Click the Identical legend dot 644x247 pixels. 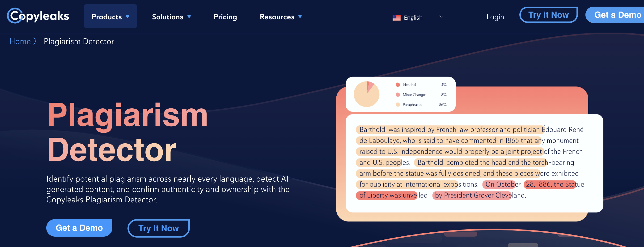click(398, 85)
